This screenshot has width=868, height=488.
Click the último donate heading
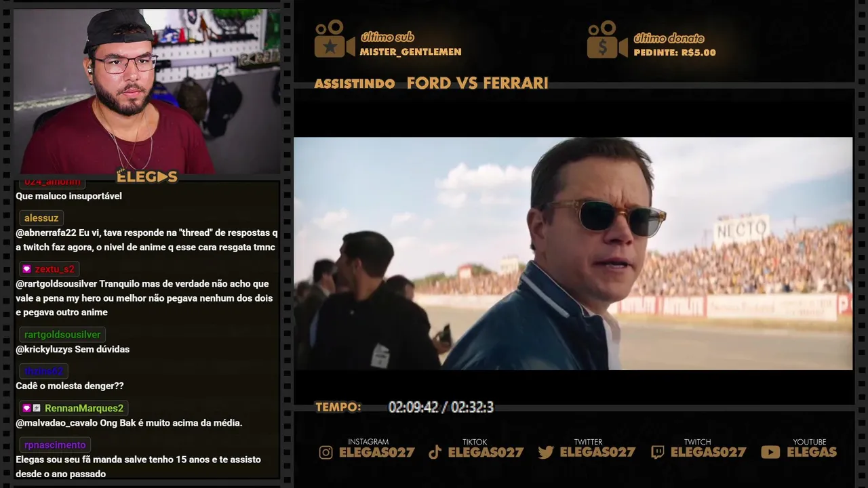point(669,39)
